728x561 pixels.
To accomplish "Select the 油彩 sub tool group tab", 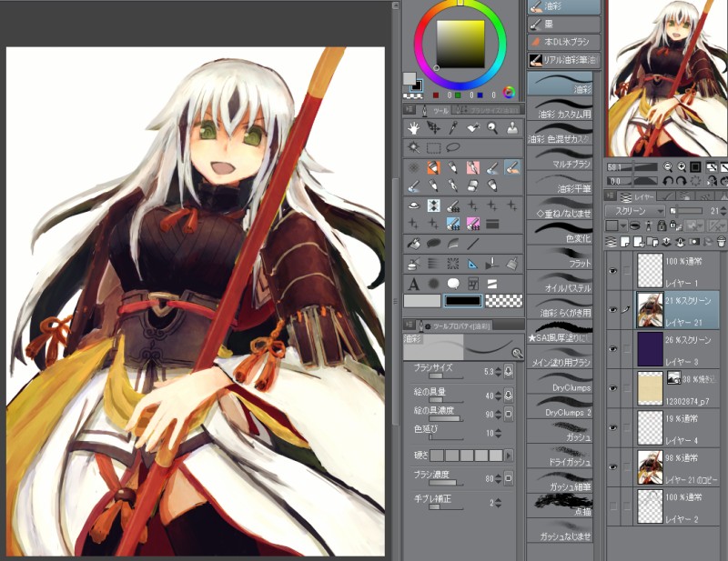I will pyautogui.click(x=563, y=6).
